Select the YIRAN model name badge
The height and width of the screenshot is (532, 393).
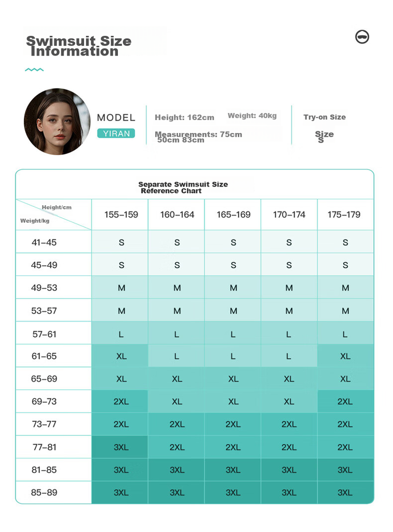point(116,134)
